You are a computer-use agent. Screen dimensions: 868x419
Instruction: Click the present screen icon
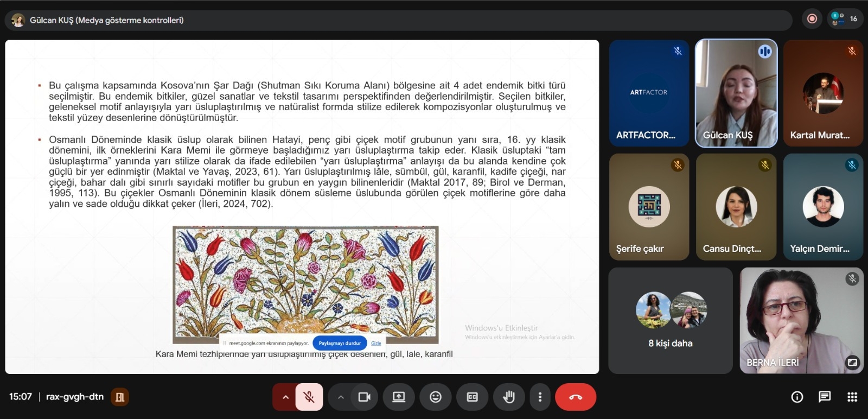pos(399,397)
